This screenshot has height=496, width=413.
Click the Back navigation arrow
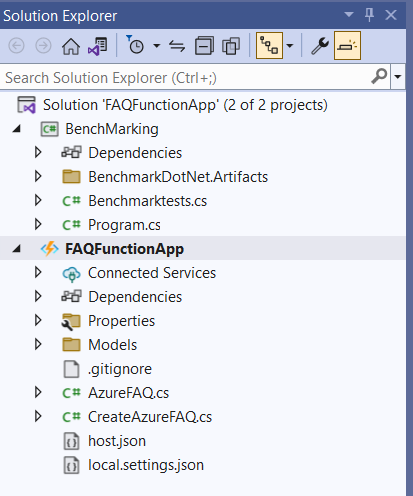point(16,46)
